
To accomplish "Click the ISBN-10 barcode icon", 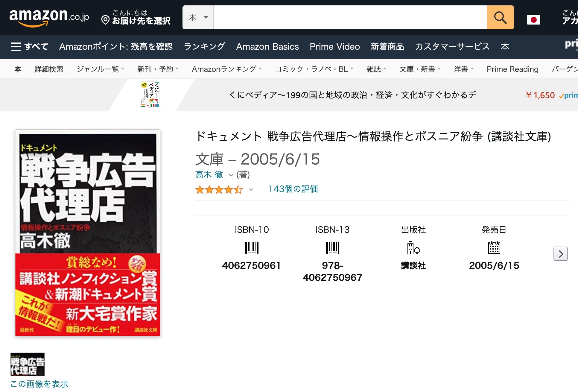I will point(252,248).
